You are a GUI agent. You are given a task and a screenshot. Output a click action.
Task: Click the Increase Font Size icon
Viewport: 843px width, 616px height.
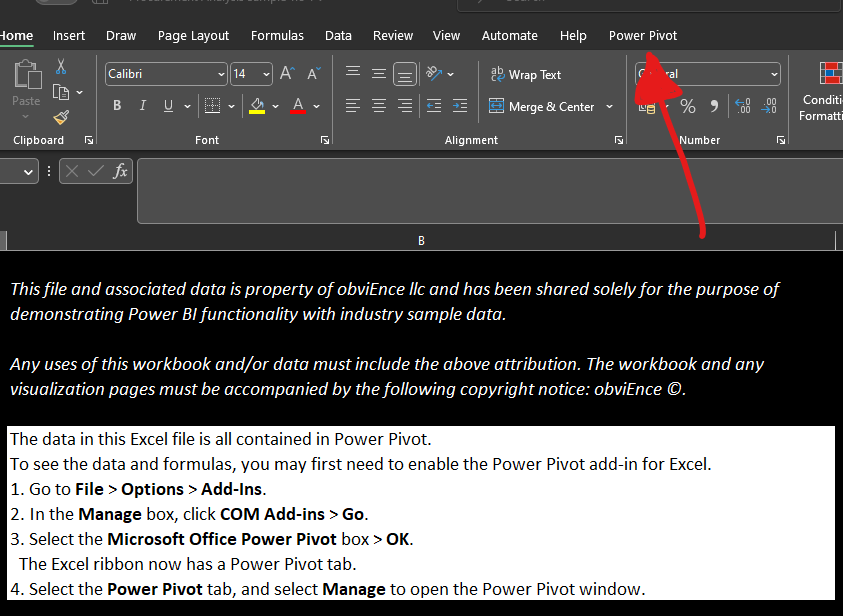(287, 74)
